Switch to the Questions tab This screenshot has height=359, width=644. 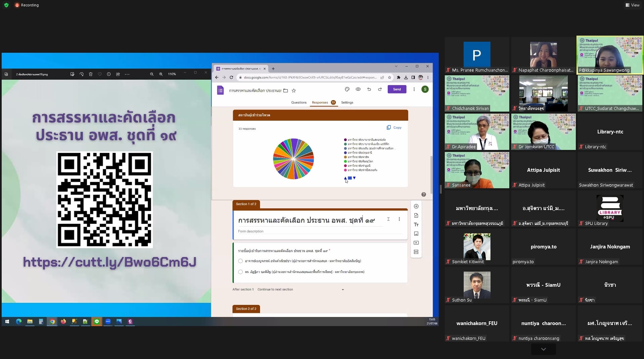(299, 103)
